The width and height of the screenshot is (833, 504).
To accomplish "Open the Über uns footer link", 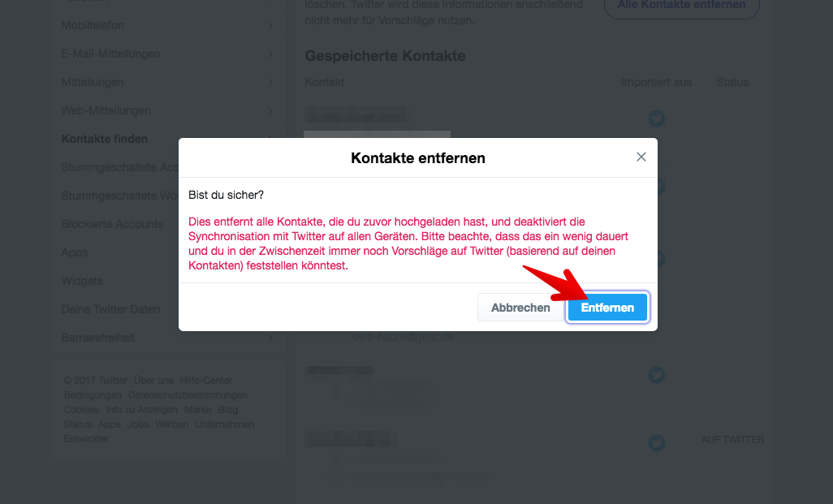I will 153,381.
